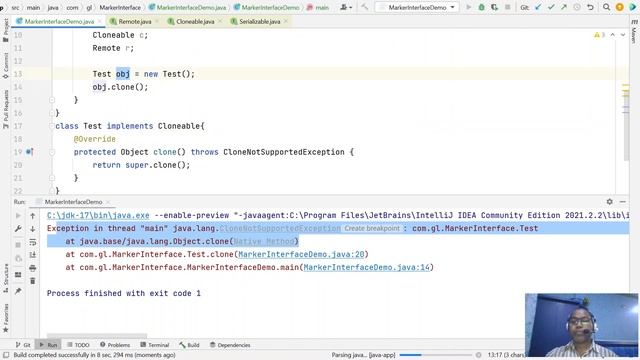Start debugging with the green bug icon
Viewport: 640px width, 360px height.
pyautogui.click(x=482, y=7)
